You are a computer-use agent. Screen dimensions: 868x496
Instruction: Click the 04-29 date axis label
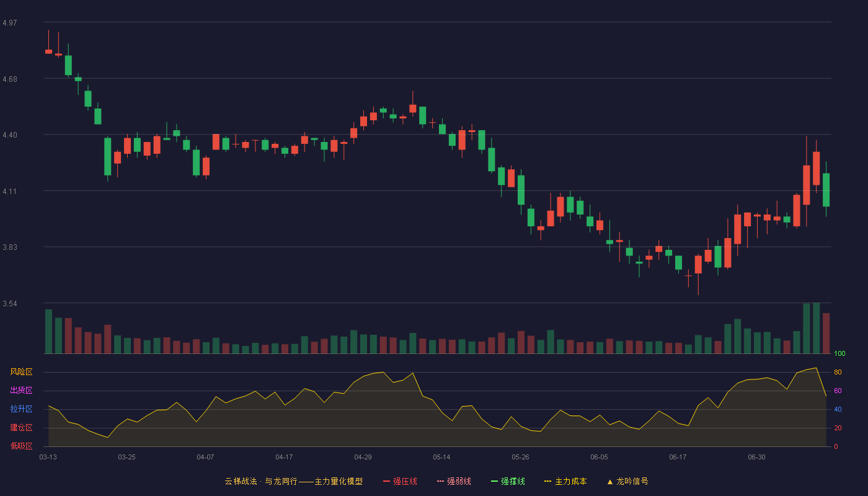[363, 457]
